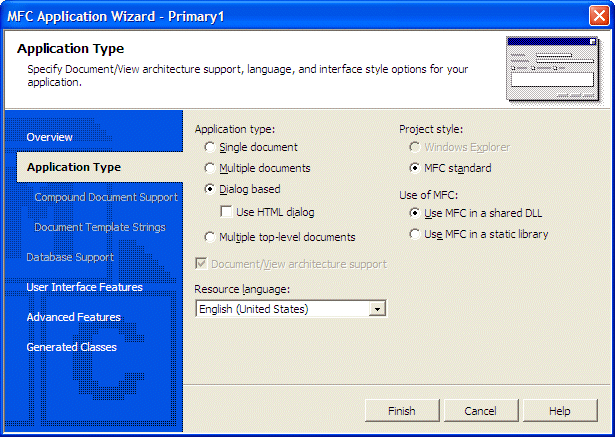The height and width of the screenshot is (437, 615).
Task: Open Help for the wizard
Action: [x=560, y=411]
